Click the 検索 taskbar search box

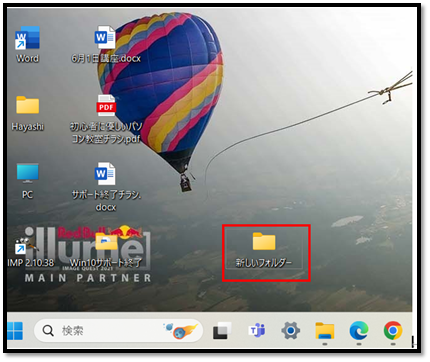coord(119,331)
